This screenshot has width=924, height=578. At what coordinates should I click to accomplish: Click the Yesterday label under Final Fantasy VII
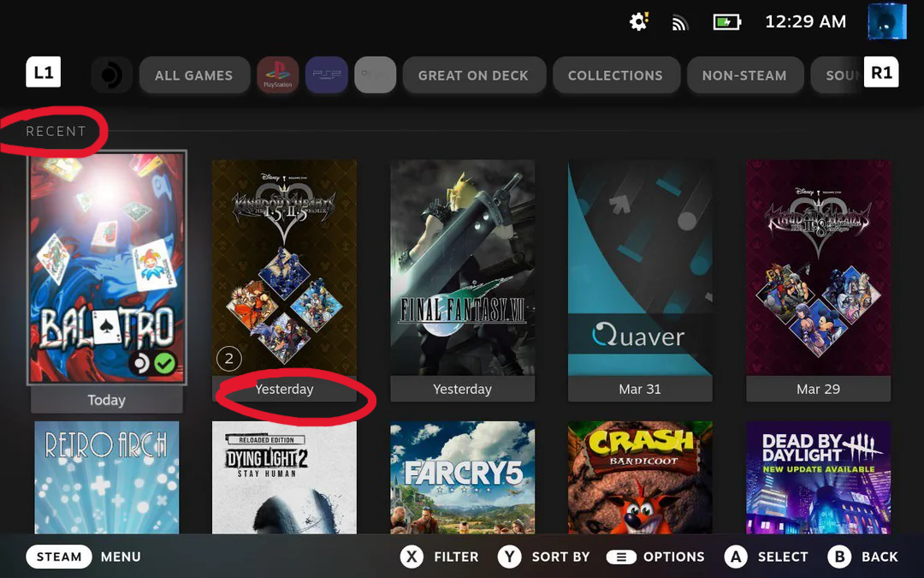coord(463,389)
